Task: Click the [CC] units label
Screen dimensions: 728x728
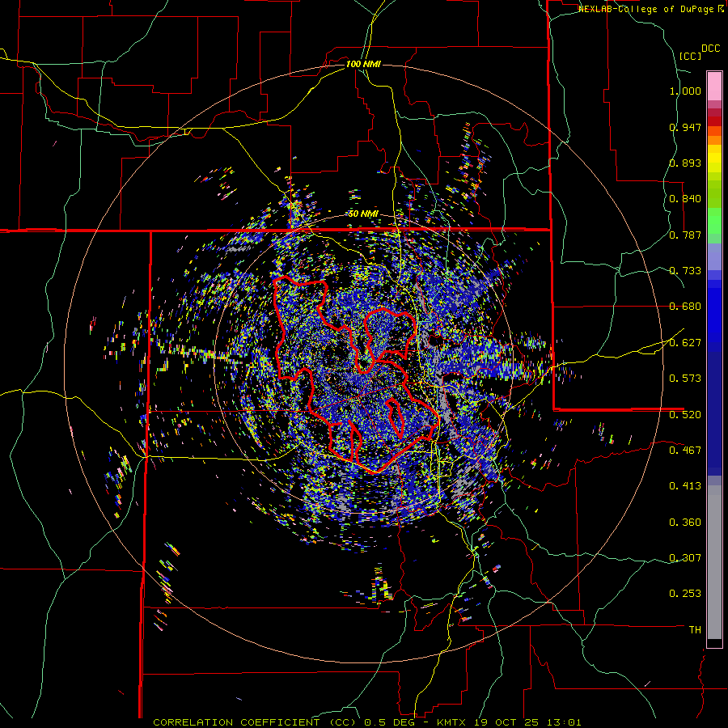Action: pos(690,56)
